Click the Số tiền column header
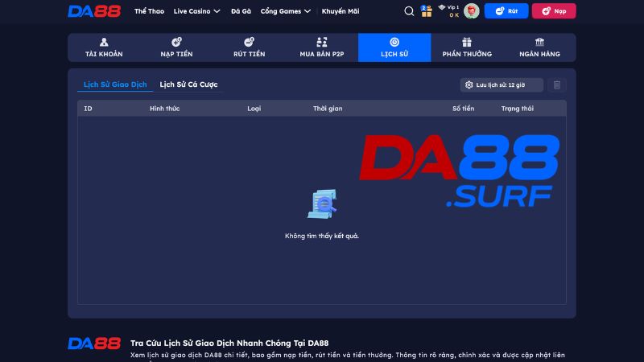 [x=464, y=109]
